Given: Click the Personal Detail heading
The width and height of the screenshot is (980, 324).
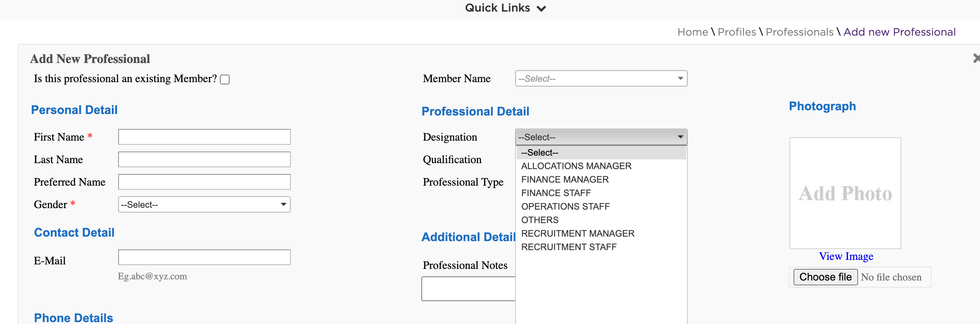Looking at the screenshot, I should tap(74, 110).
